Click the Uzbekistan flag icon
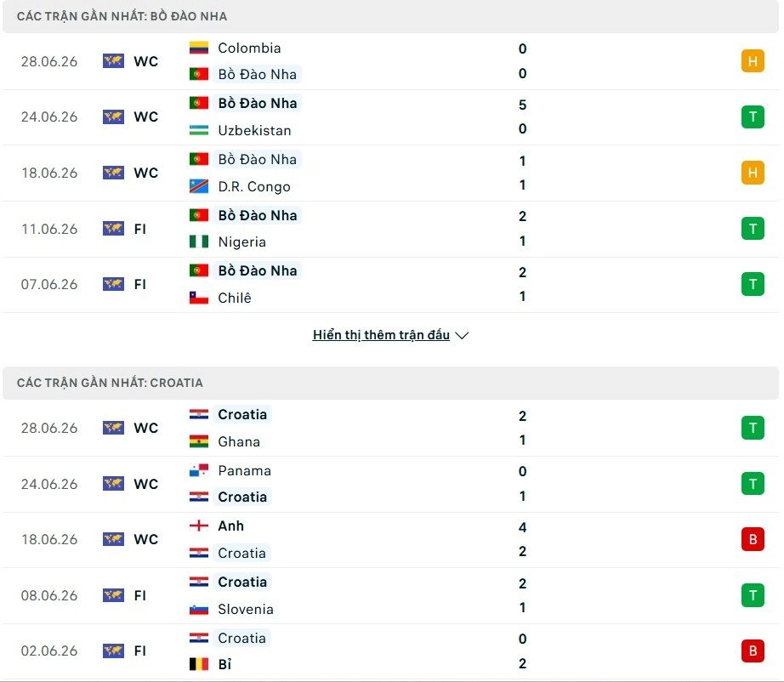Viewport: 784px width, 682px height. (198, 130)
